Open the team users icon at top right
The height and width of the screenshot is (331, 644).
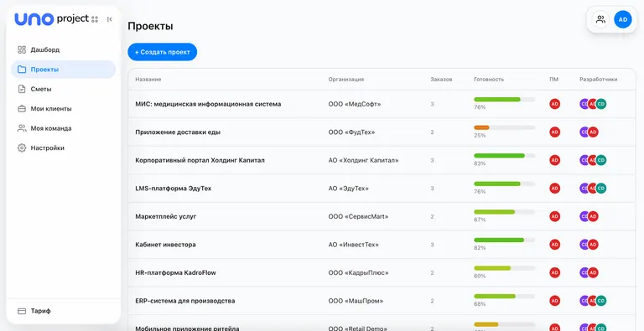point(601,19)
